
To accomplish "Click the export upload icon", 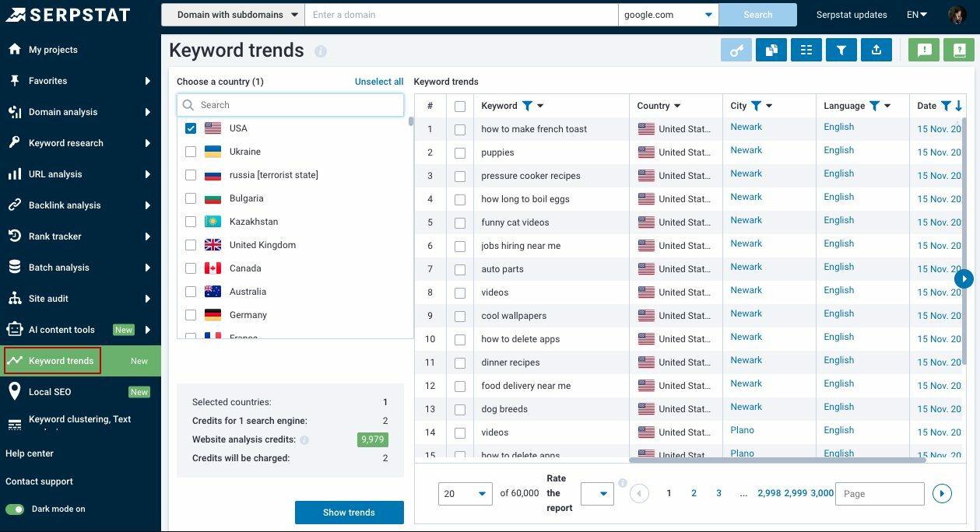I will pyautogui.click(x=876, y=50).
